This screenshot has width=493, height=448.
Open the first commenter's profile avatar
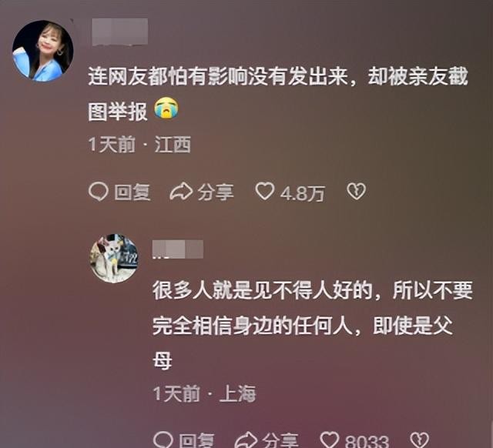tap(43, 51)
